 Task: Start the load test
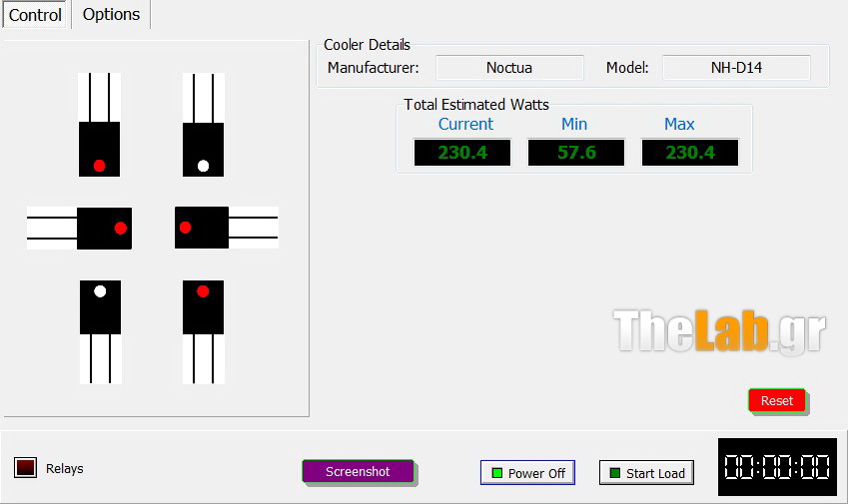(x=646, y=473)
